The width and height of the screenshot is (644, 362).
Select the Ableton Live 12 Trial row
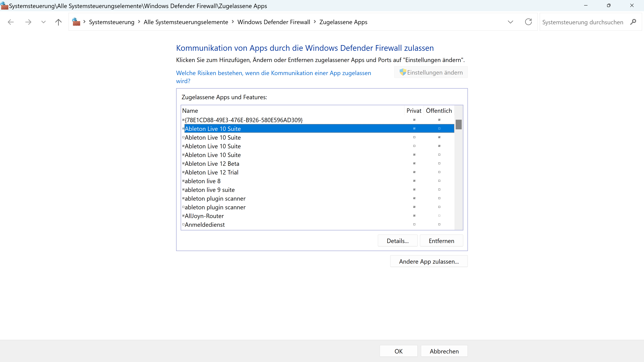317,172
